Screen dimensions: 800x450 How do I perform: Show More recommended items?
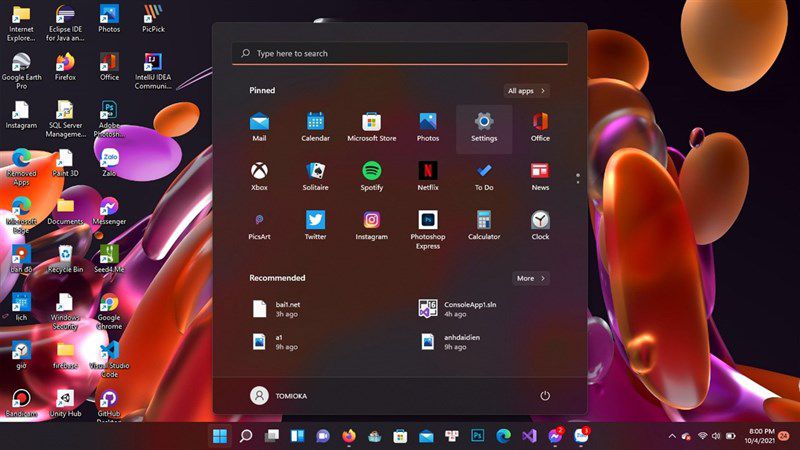point(531,278)
